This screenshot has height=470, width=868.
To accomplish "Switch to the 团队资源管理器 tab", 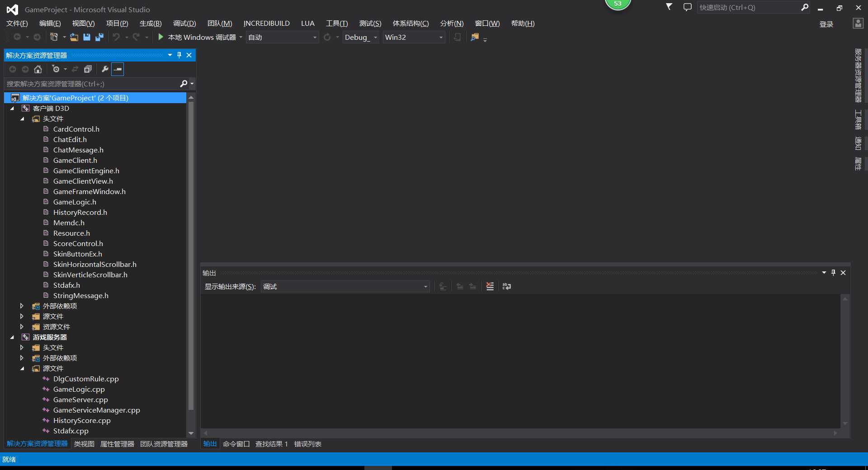I will pos(164,444).
